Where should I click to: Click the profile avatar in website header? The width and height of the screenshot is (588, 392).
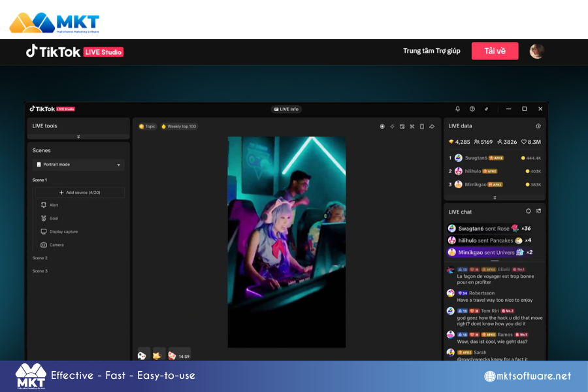click(536, 51)
